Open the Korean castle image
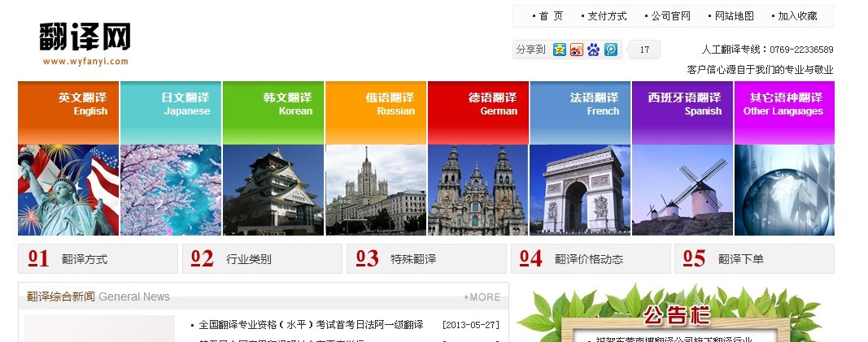 pyautogui.click(x=273, y=190)
